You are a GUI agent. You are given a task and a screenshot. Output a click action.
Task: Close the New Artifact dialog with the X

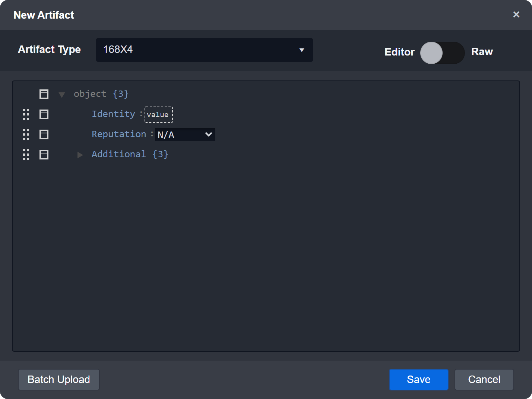[516, 15]
